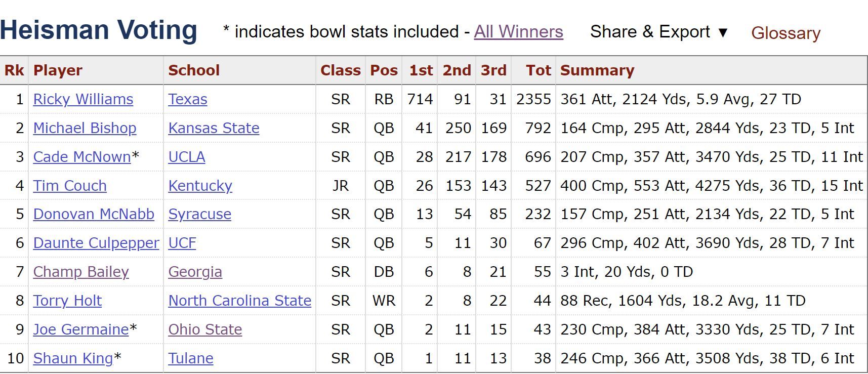Open Cade McNown player page
Viewport: 868px width, 374px height.
82,157
